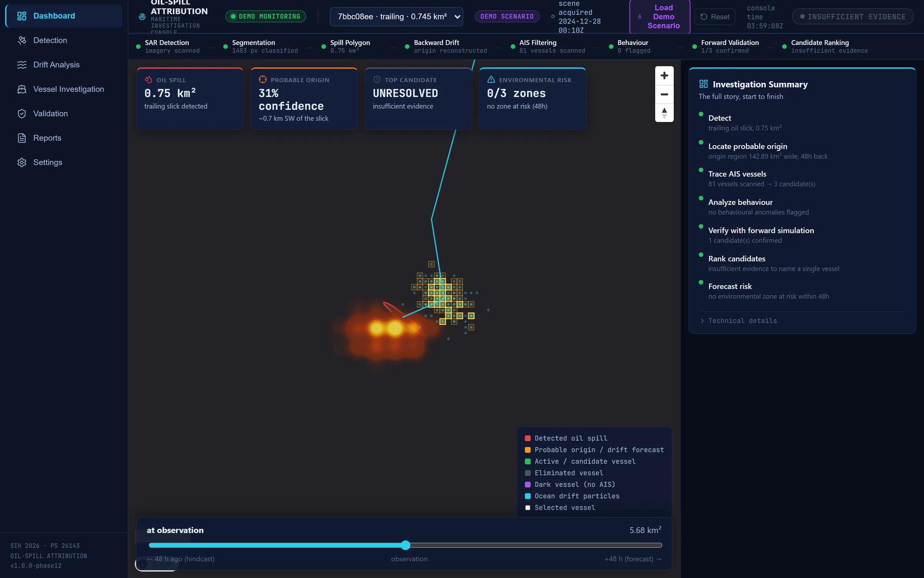The image size is (924, 578).
Task: Click the DEMO SCENARIO badge
Action: pyautogui.click(x=507, y=16)
